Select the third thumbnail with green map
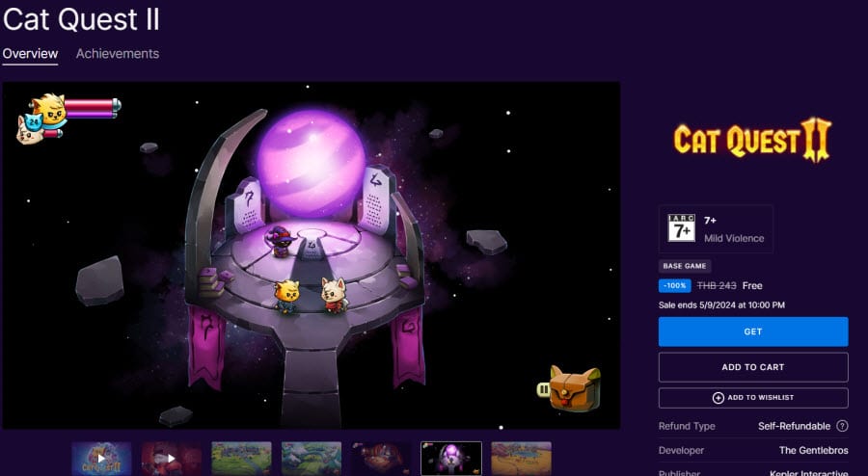 tap(241, 459)
